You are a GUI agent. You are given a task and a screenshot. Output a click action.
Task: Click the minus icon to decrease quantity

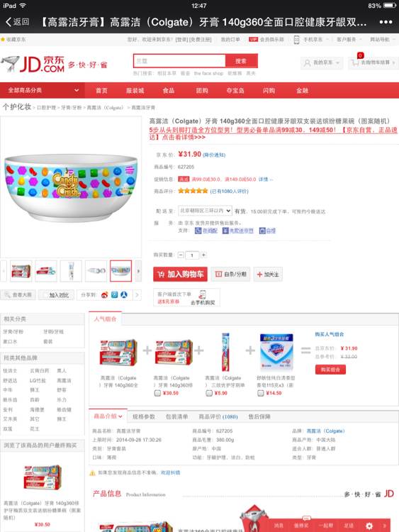(x=181, y=255)
